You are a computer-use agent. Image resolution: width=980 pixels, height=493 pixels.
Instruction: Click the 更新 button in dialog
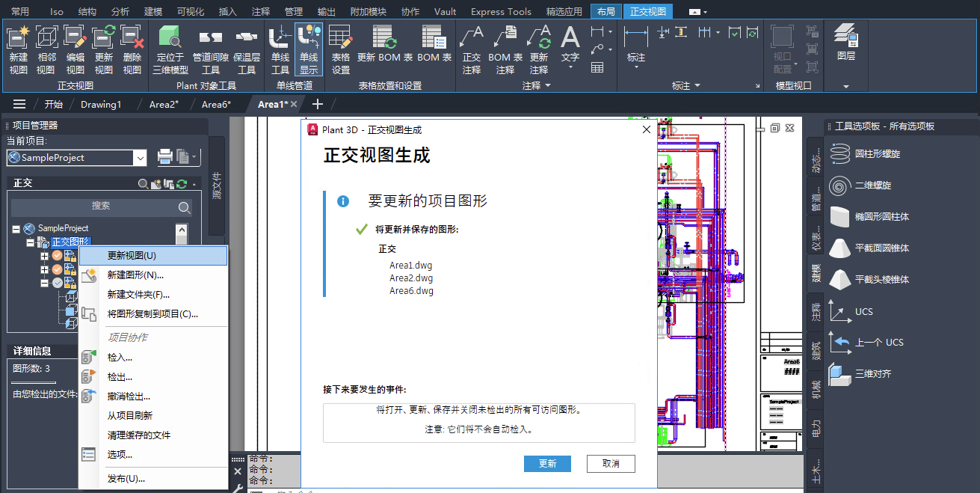tap(547, 464)
